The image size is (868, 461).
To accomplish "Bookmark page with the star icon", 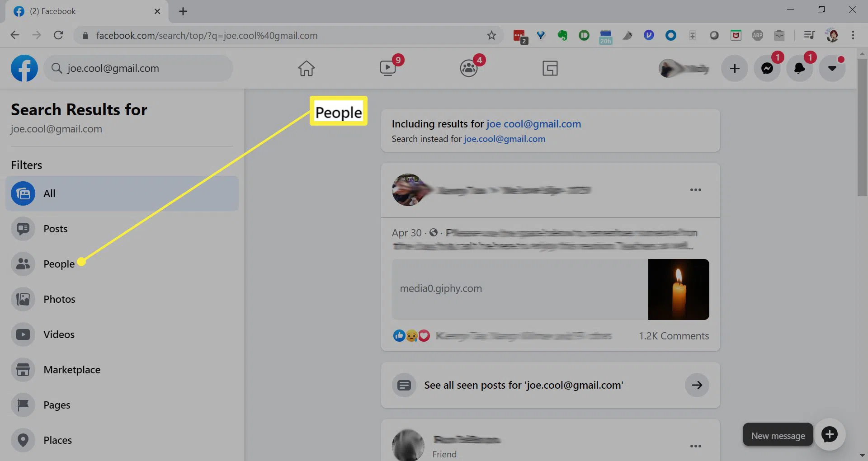I will pyautogui.click(x=491, y=35).
